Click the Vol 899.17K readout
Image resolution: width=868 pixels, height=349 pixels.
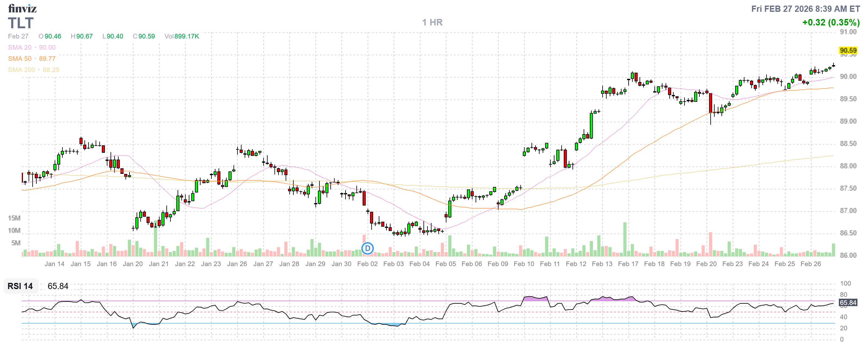coord(182,36)
